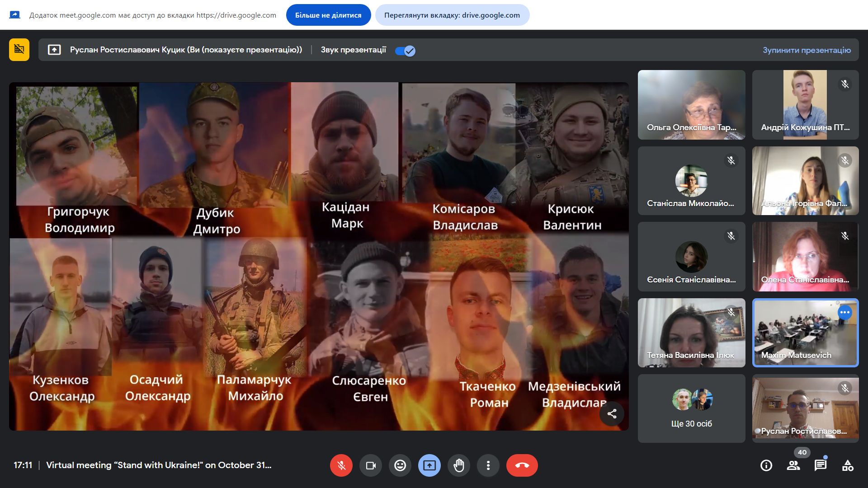
Task: Leave the call with red hang-up button
Action: tap(522, 465)
